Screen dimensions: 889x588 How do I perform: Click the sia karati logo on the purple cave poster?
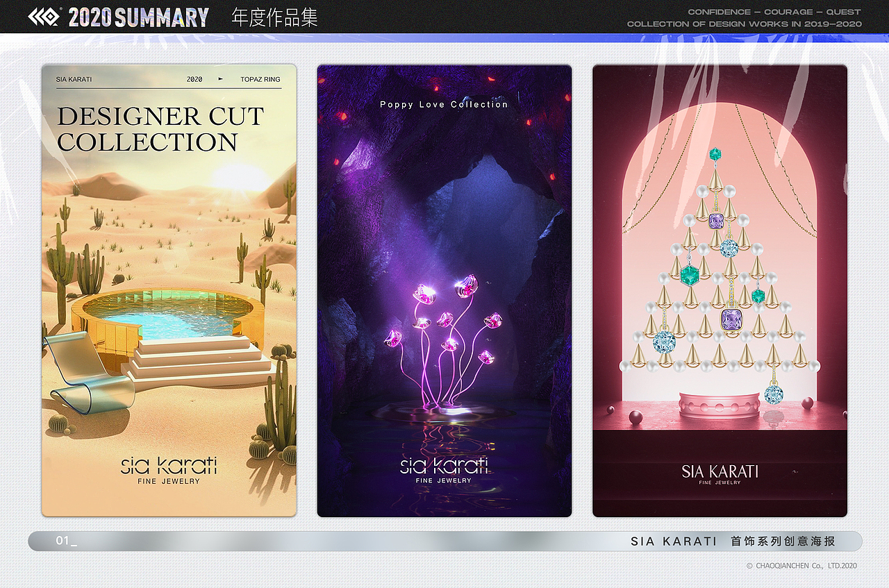[x=444, y=465]
